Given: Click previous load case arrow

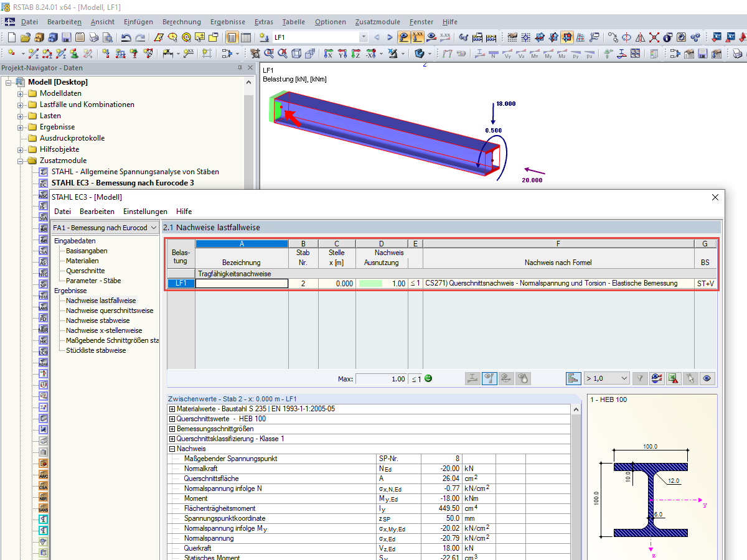Looking at the screenshot, I should (378, 37).
